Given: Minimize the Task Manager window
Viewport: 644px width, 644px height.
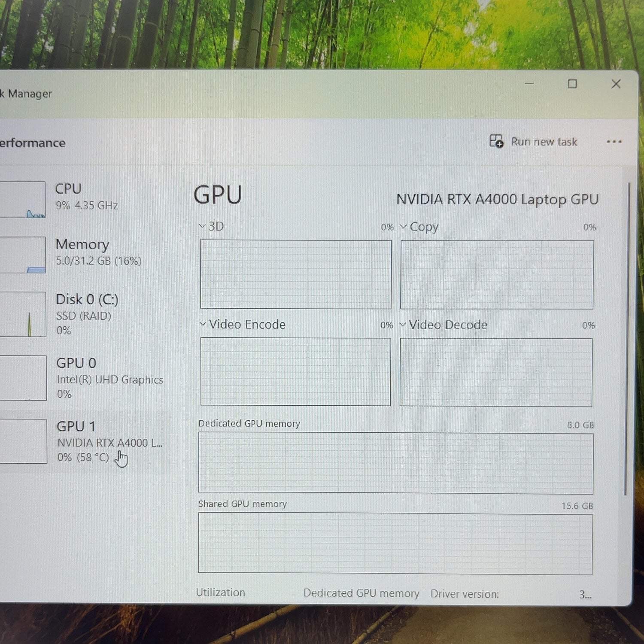Looking at the screenshot, I should tap(529, 83).
